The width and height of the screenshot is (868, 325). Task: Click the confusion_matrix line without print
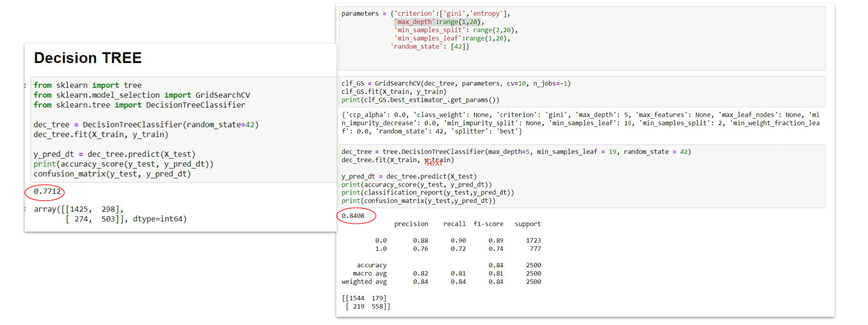click(x=112, y=174)
